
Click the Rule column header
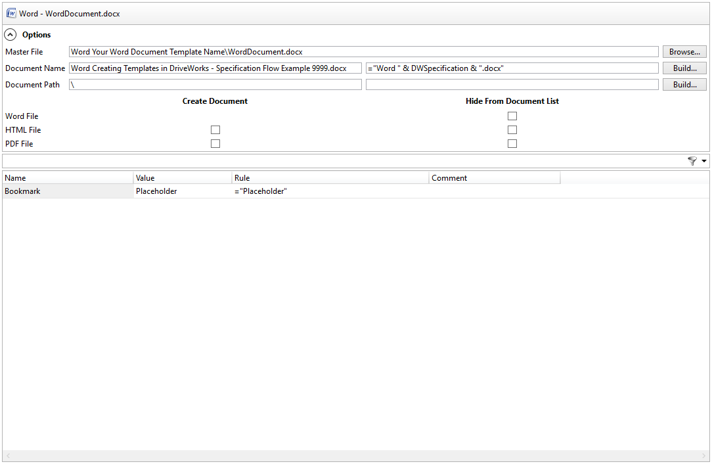tap(329, 178)
